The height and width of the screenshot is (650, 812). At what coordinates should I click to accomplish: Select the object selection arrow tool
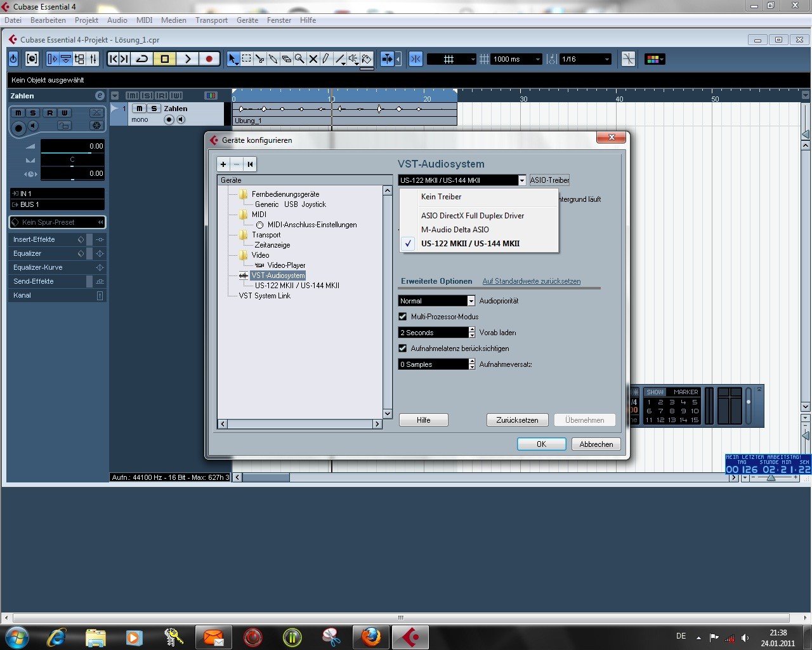(233, 59)
